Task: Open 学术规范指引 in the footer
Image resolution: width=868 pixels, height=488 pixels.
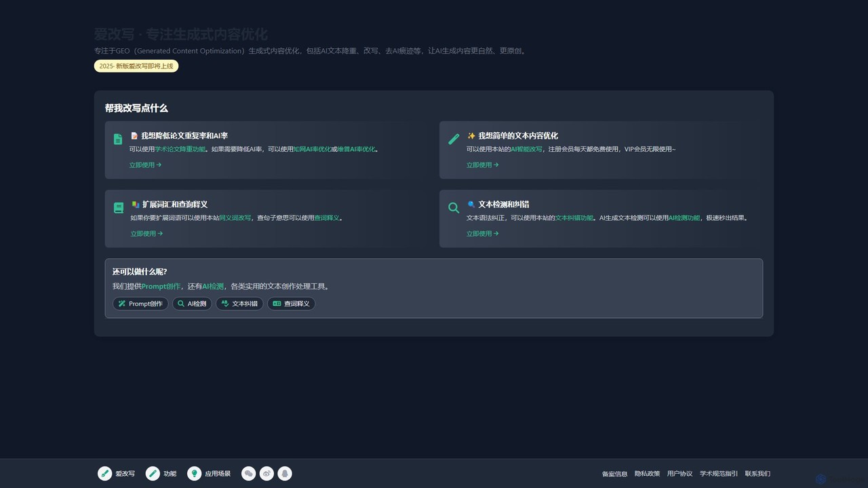Action: tap(719, 474)
